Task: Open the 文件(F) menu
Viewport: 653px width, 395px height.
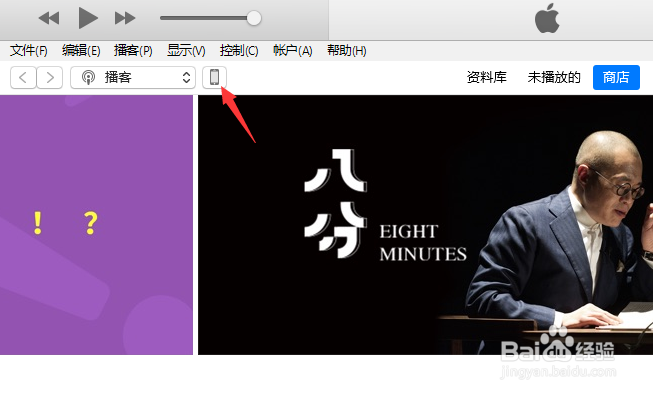Action: [x=28, y=51]
